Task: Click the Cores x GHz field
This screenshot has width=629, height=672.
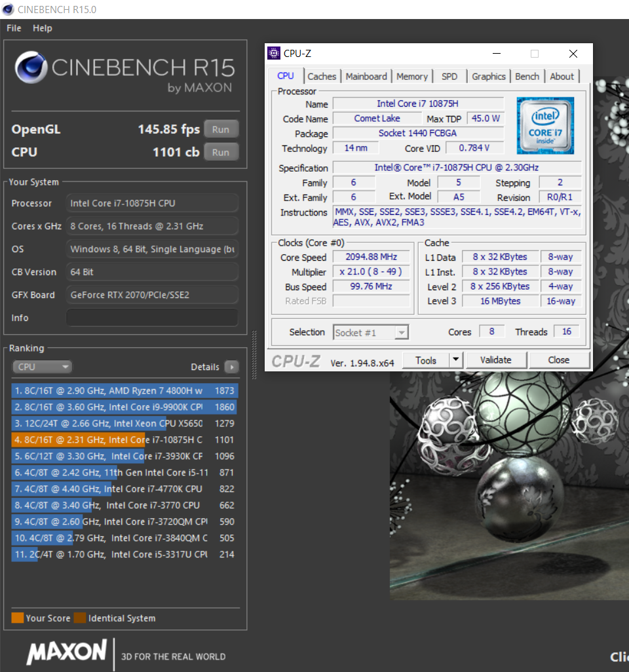Action: pos(152,226)
